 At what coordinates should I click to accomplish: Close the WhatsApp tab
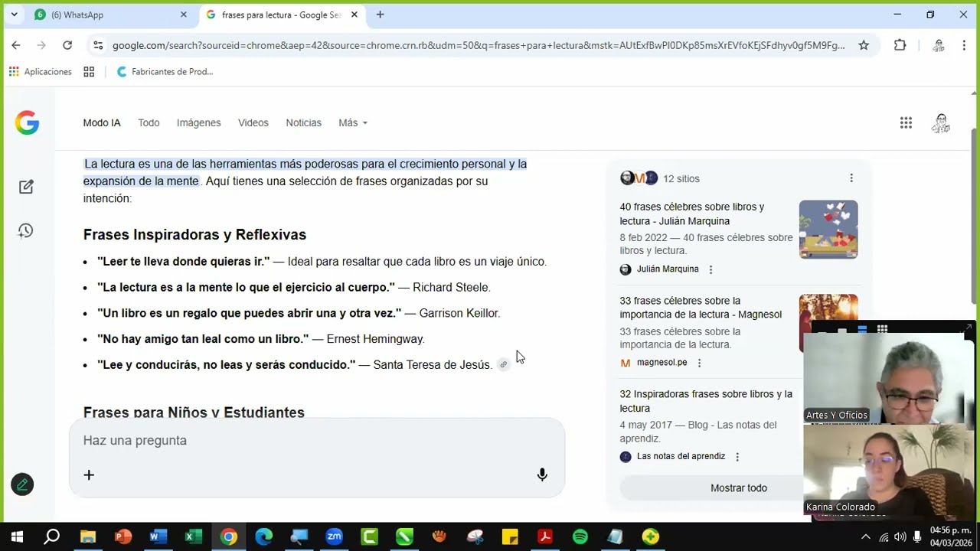(x=183, y=15)
